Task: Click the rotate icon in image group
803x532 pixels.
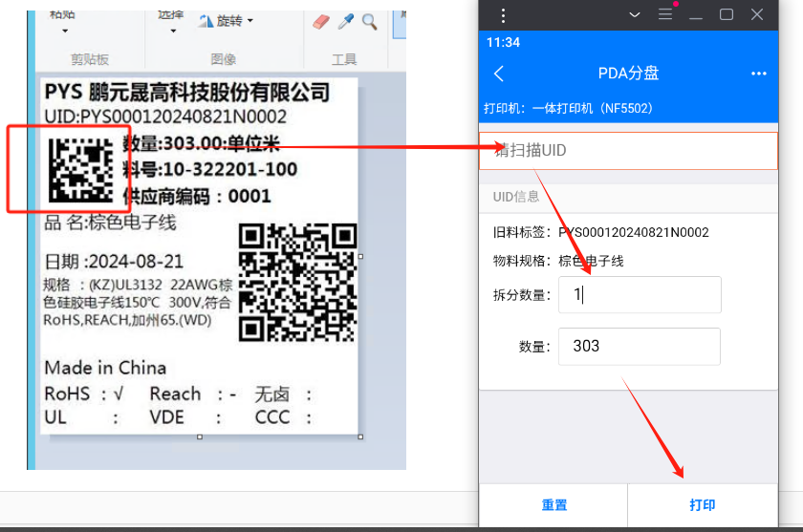Action: coord(206,21)
